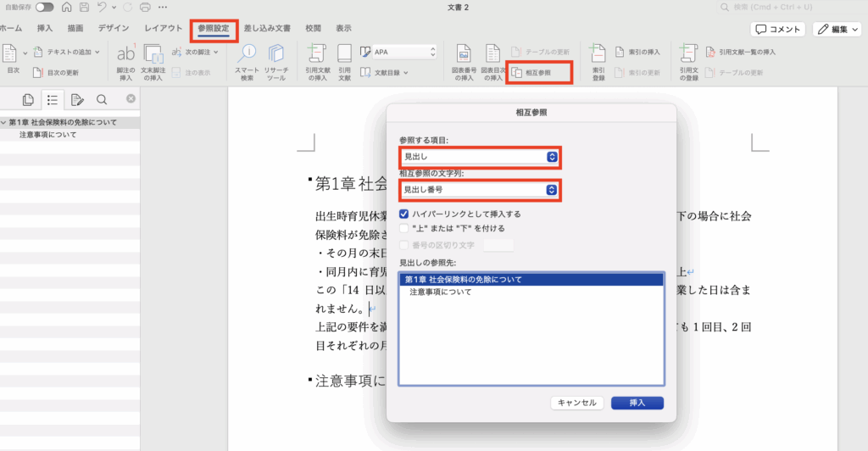Uncheck "ハイパーリンクとして挿入する" checkbox
The height and width of the screenshot is (451, 868).
click(x=404, y=214)
